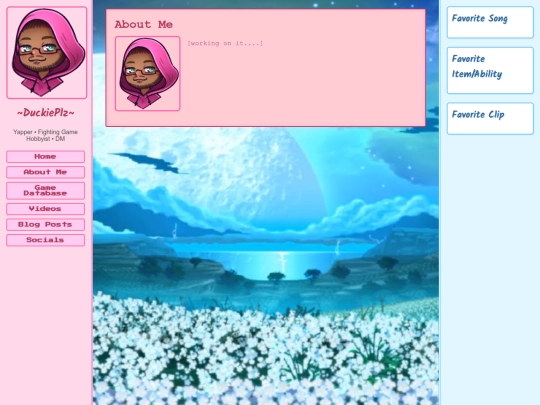Click the sidebar avatar profile picture

(x=46, y=53)
